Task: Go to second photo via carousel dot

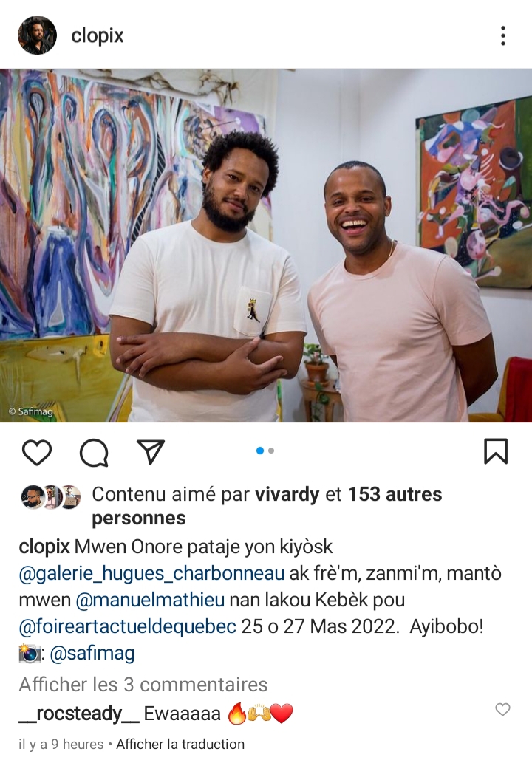Action: click(x=271, y=451)
